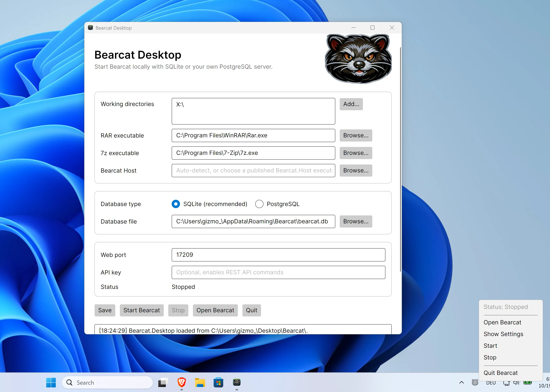Focus the Web port field
The width and height of the screenshot is (550, 392).
coord(278,255)
